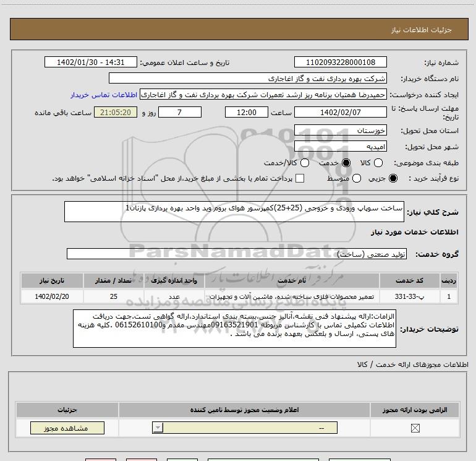The image size is (476, 461).
Task: Click the announcement date field 1402/01/30 - 14:31
Action: (91, 62)
